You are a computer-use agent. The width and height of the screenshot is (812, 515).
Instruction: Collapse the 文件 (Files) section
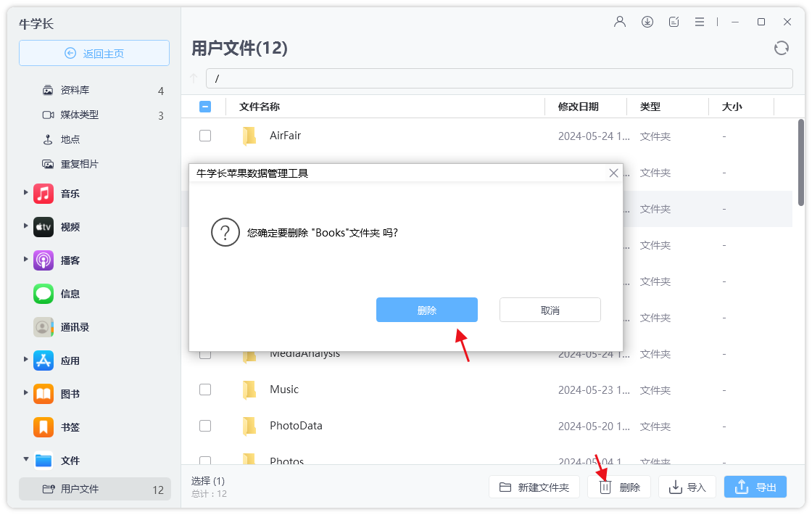25,461
